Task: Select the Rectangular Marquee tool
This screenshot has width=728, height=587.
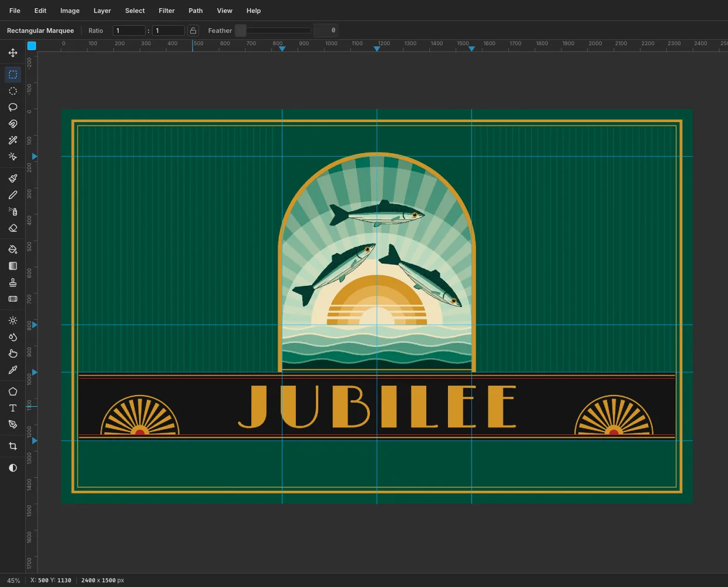Action: pyautogui.click(x=13, y=75)
